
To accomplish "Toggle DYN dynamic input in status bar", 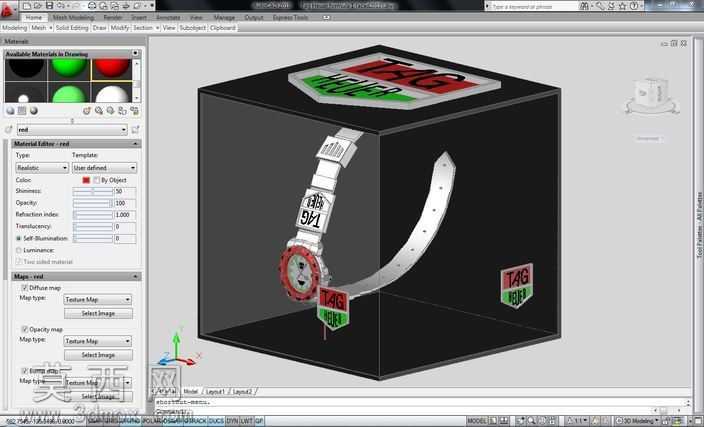I will pos(232,421).
